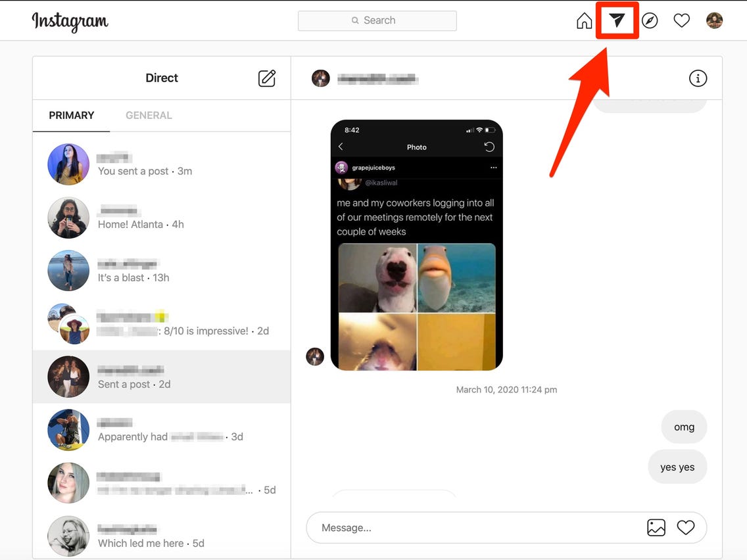
Task: Switch to the General tab
Action: [x=149, y=115]
